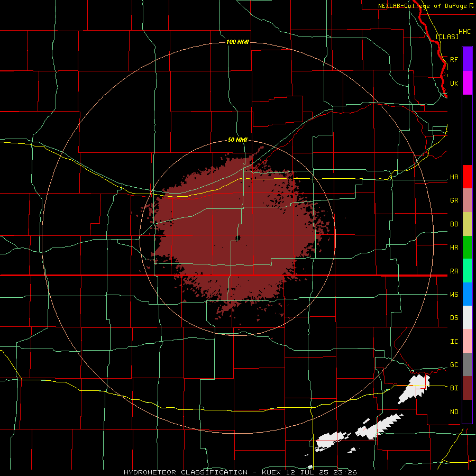Image resolution: width=476 pixels, height=476 pixels.
Task: Click the 50 NMI range ring label
Action: [x=237, y=140]
